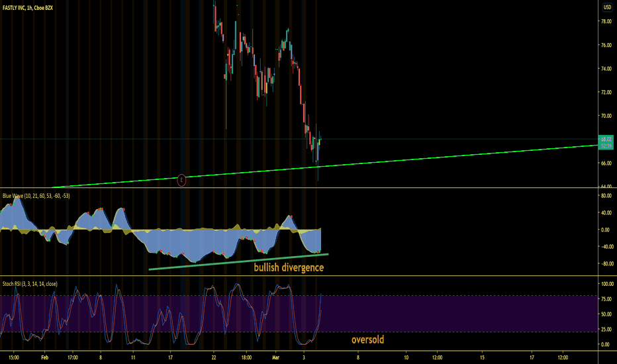617x364 pixels.
Task: Click the '22' date on time axis
Action: [213, 357]
